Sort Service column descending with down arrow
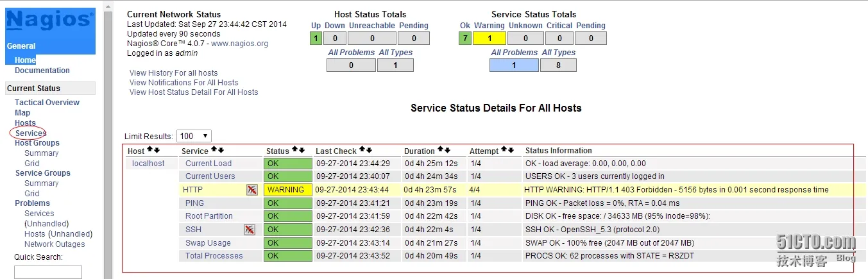Image resolution: width=868 pixels, height=279 pixels. tap(221, 150)
